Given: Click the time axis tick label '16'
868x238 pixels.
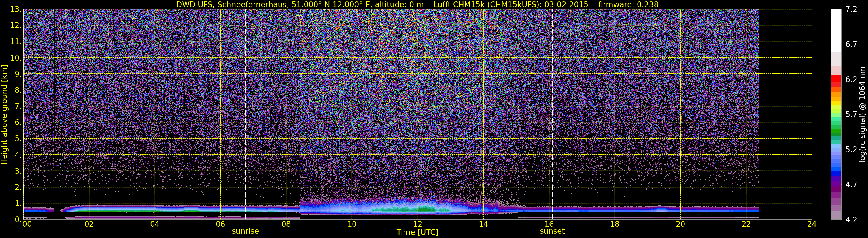Looking at the screenshot, I should pos(549,224).
